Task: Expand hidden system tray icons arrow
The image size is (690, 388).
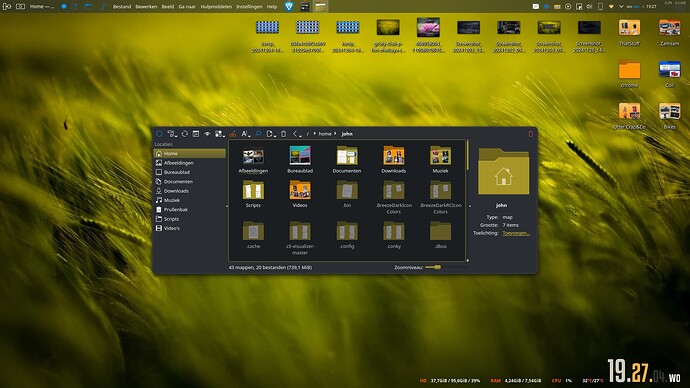Action: pyautogui.click(x=621, y=7)
